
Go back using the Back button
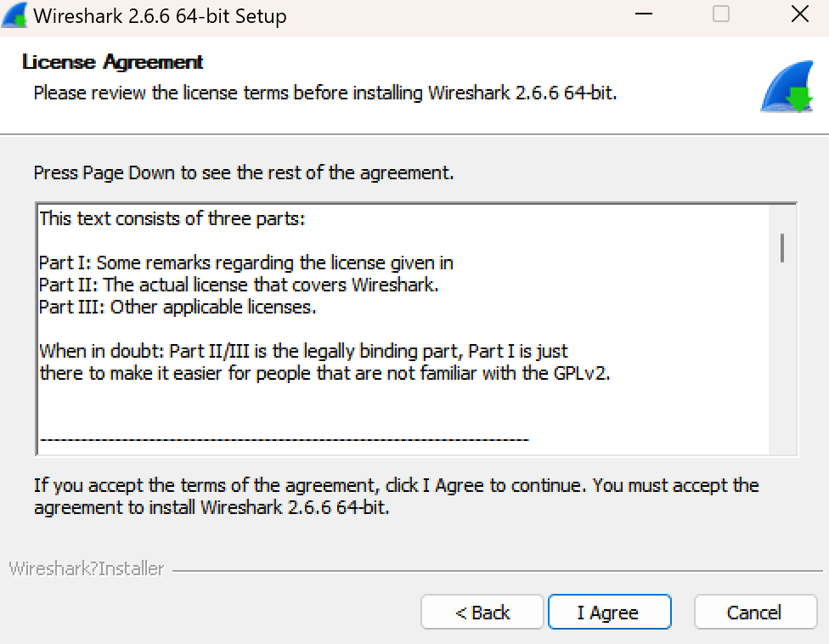[482, 613]
